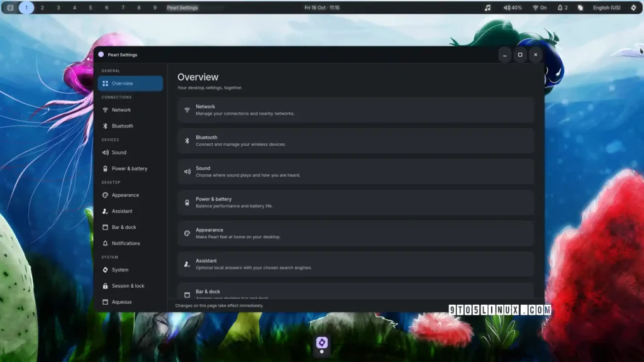Click the speaker icon in Sound card
Screen dimensions: 644x362
point(187,172)
